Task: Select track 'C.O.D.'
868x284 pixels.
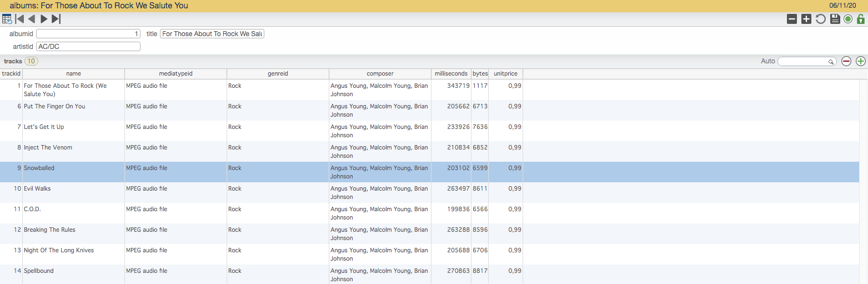Action: click(430, 213)
